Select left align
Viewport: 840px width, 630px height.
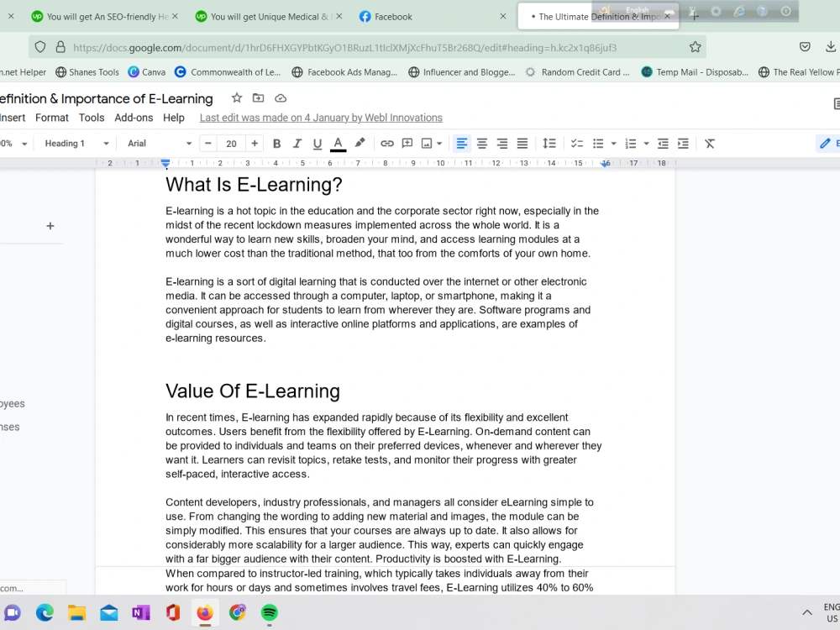[x=461, y=144]
